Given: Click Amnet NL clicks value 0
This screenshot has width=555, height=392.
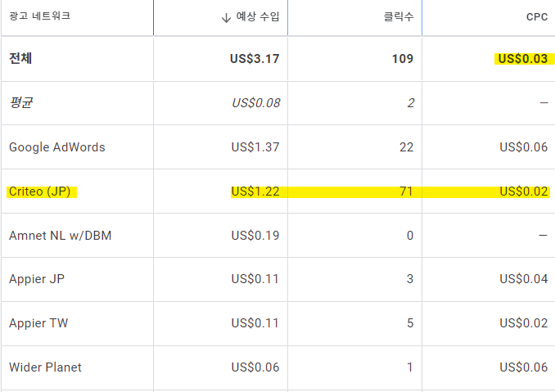Looking at the screenshot, I should [410, 236].
